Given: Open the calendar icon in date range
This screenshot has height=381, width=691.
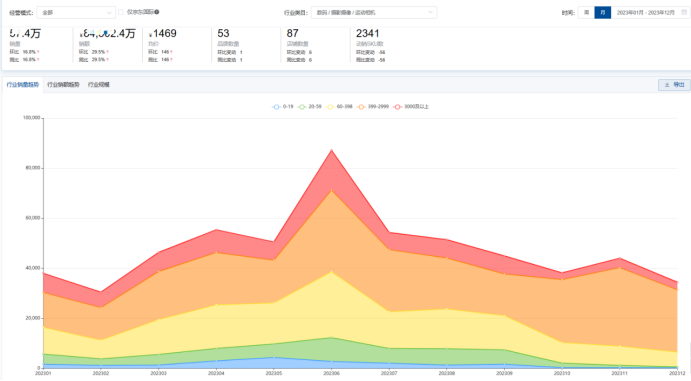Looking at the screenshot, I should (684, 12).
